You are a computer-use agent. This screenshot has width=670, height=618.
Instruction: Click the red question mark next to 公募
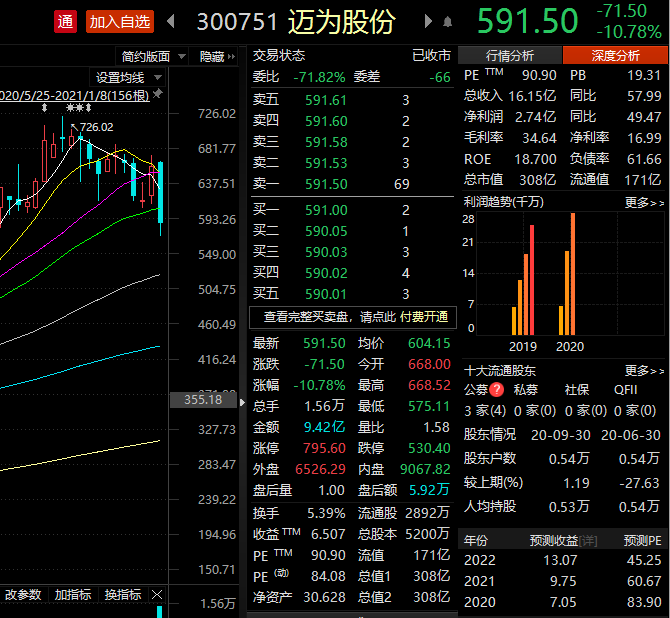[x=497, y=389]
